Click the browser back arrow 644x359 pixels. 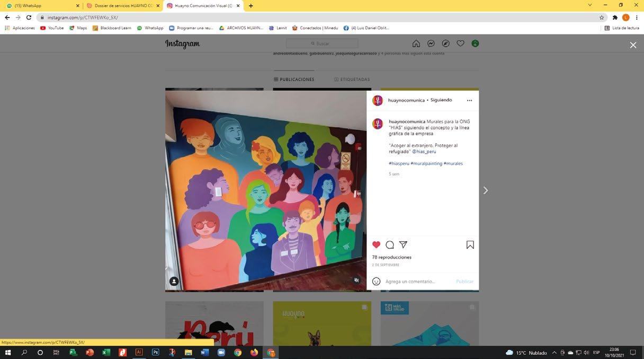click(7, 17)
